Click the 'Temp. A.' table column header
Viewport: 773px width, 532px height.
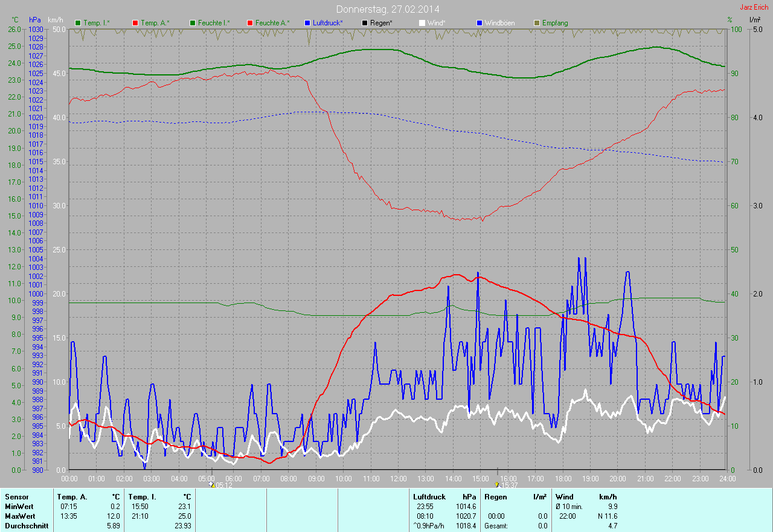click(72, 496)
